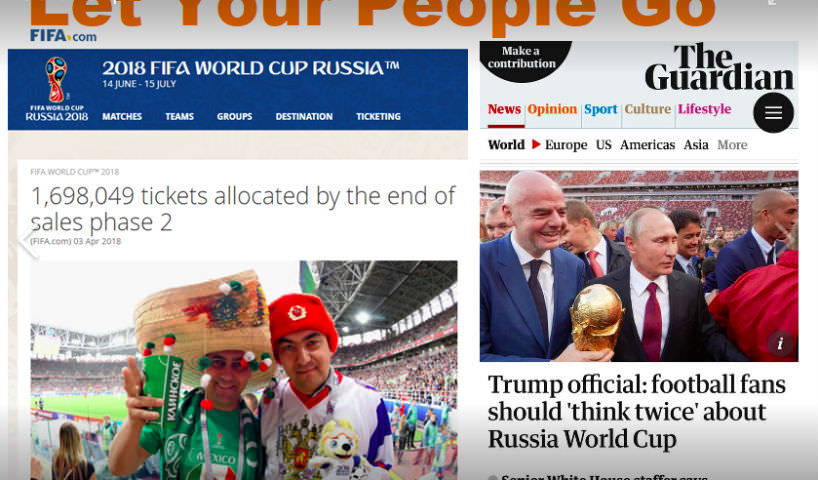Image resolution: width=818 pixels, height=480 pixels.
Task: Click The Guardian masthead logo
Action: pos(719,67)
